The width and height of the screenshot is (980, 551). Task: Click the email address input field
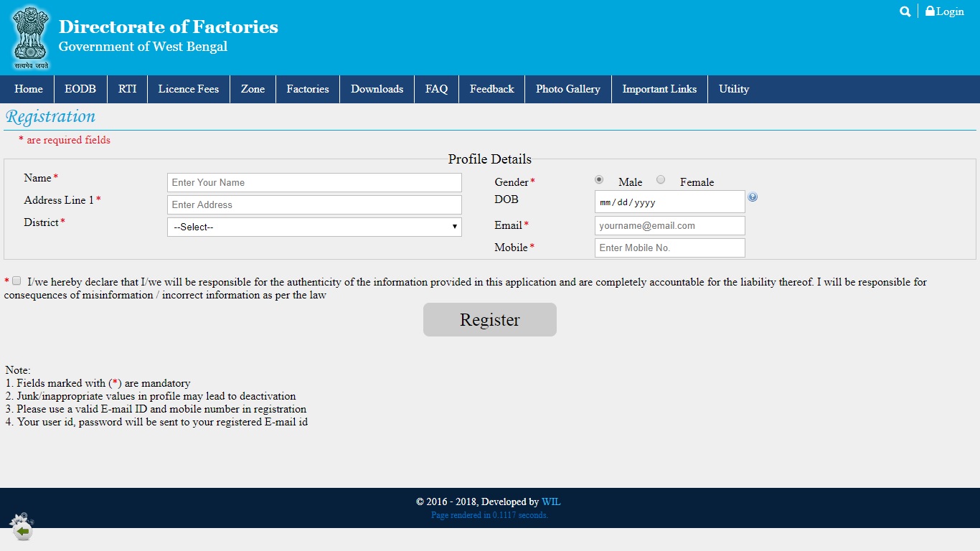point(669,225)
